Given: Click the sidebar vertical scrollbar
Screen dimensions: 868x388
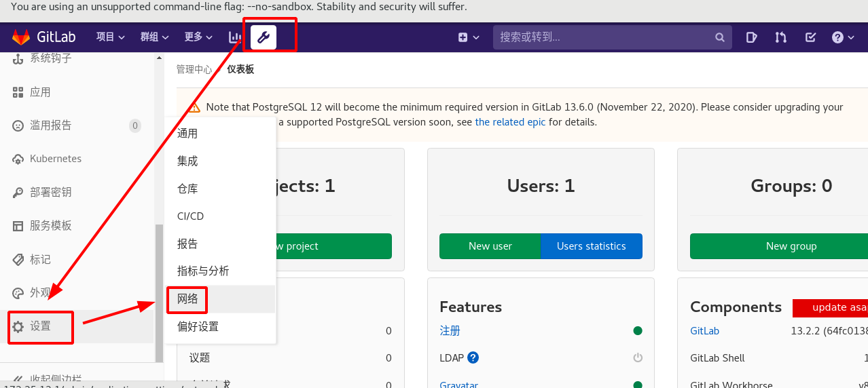Looking at the screenshot, I should point(159,293).
